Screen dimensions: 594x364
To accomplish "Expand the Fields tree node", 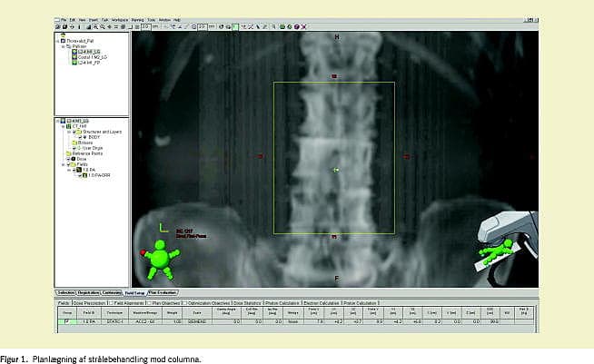I will coord(62,163).
